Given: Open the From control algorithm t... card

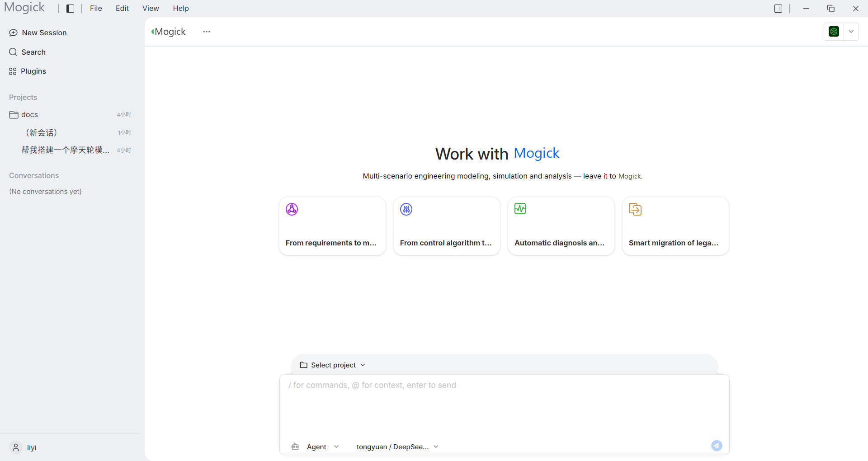Looking at the screenshot, I should click(447, 226).
